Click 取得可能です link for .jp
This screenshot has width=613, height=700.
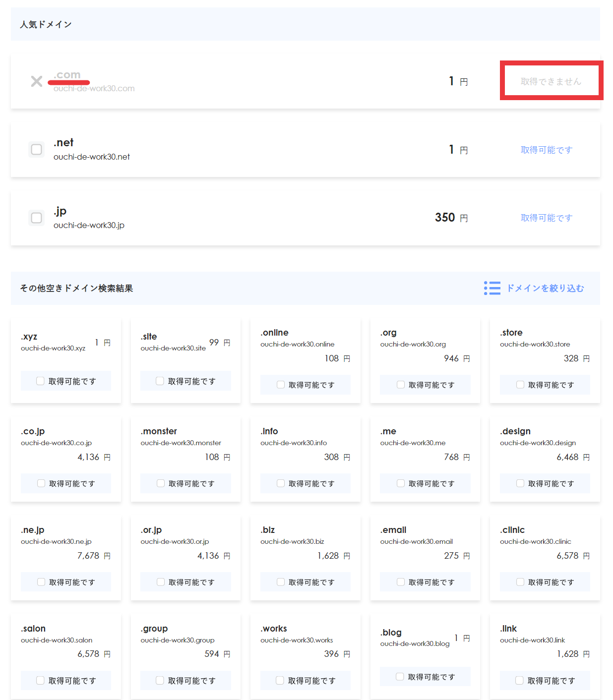[547, 218]
